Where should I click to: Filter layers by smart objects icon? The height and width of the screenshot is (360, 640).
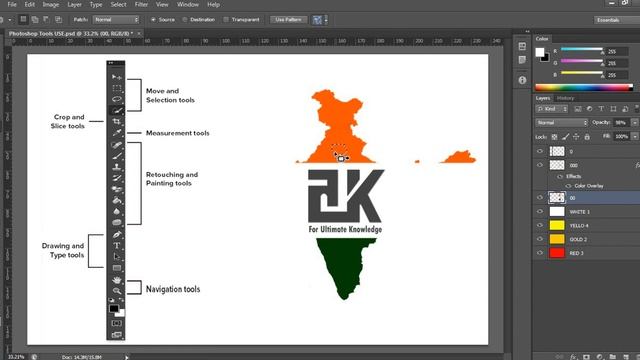point(625,109)
